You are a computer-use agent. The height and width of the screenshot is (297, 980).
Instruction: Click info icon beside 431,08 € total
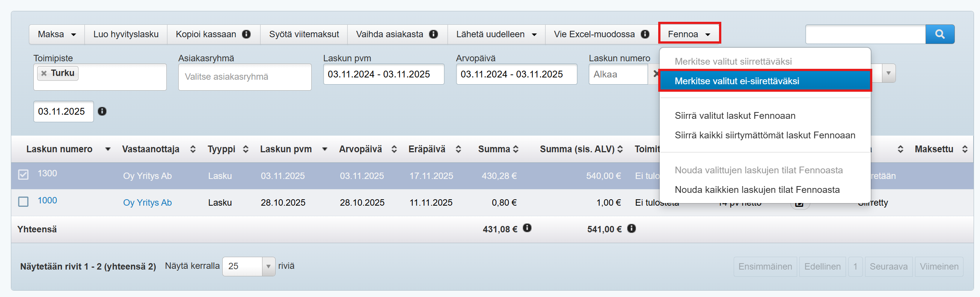click(527, 228)
